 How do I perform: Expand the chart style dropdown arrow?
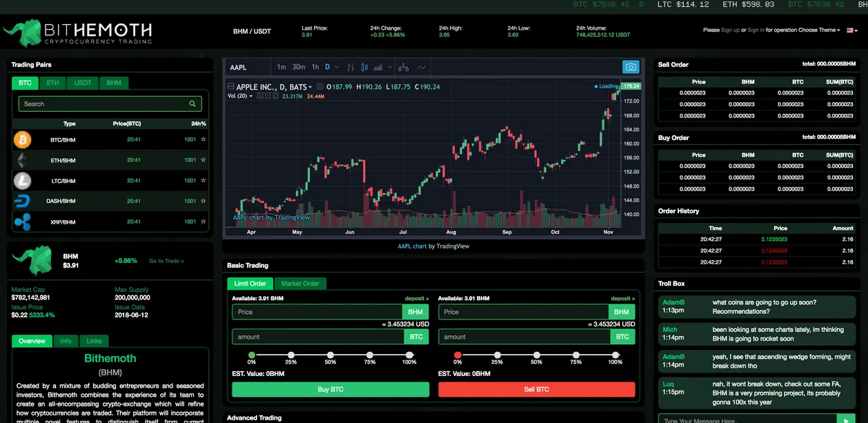[x=390, y=67]
